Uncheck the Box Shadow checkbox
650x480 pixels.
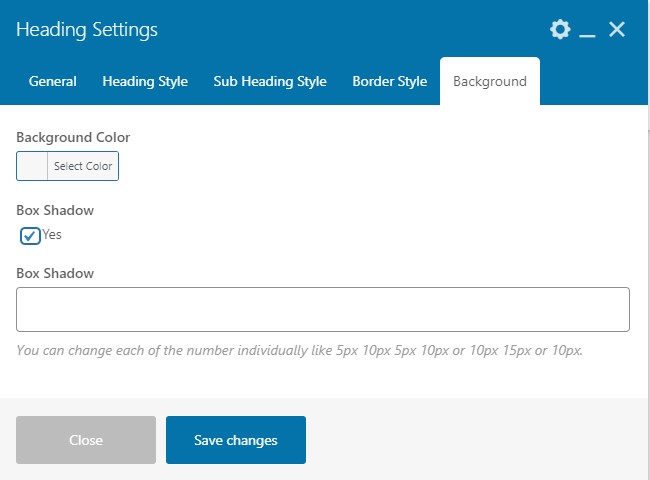pyautogui.click(x=30, y=236)
